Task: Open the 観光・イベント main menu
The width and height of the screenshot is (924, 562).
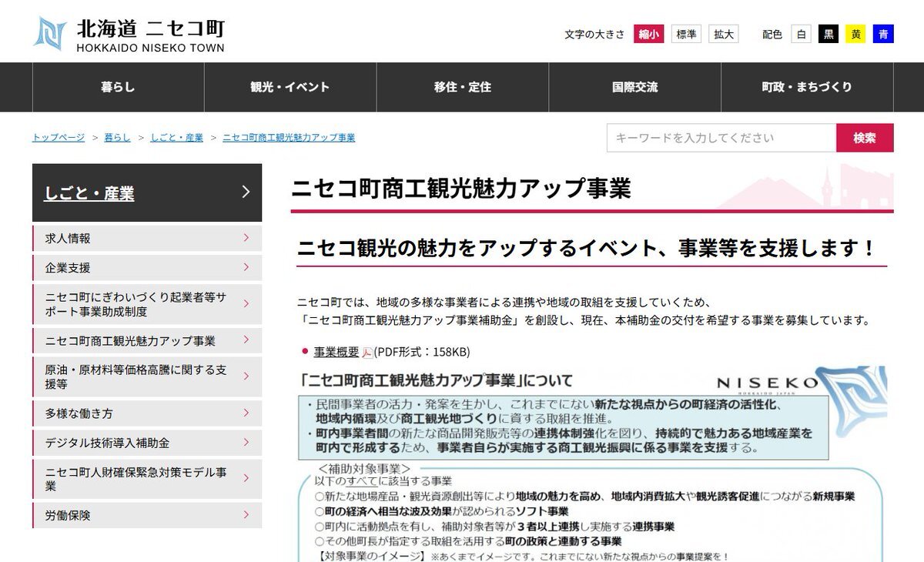Action: tap(290, 87)
